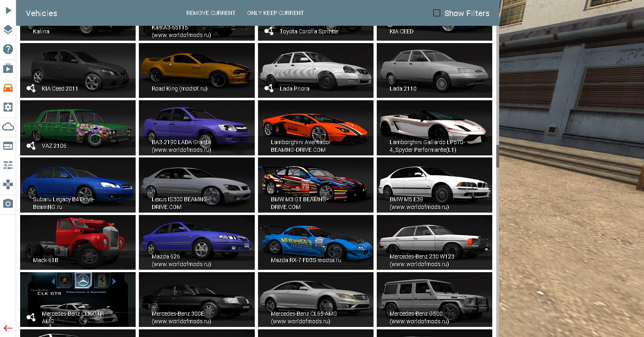Click configurations icon on Toyota Corolla Sprinter
Image resolution: width=644 pixels, height=337 pixels.
[x=269, y=31]
